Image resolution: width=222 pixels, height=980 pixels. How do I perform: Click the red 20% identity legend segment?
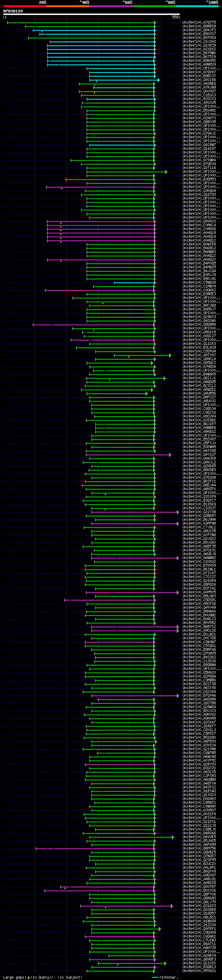point(25,7)
